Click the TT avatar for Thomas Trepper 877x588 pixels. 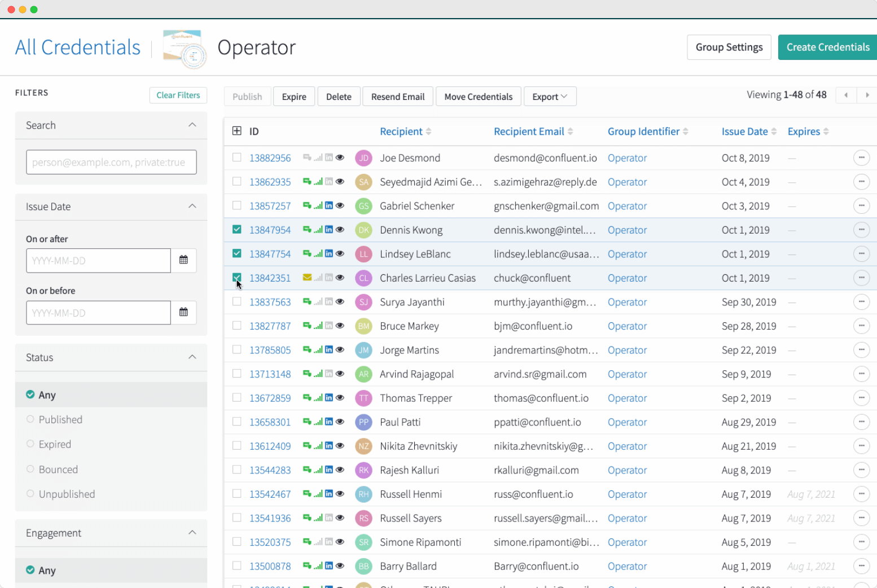tap(363, 398)
